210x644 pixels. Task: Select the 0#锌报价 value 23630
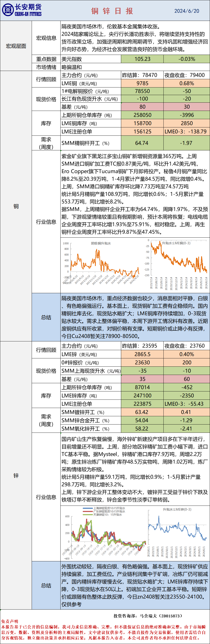[x=142, y=362]
